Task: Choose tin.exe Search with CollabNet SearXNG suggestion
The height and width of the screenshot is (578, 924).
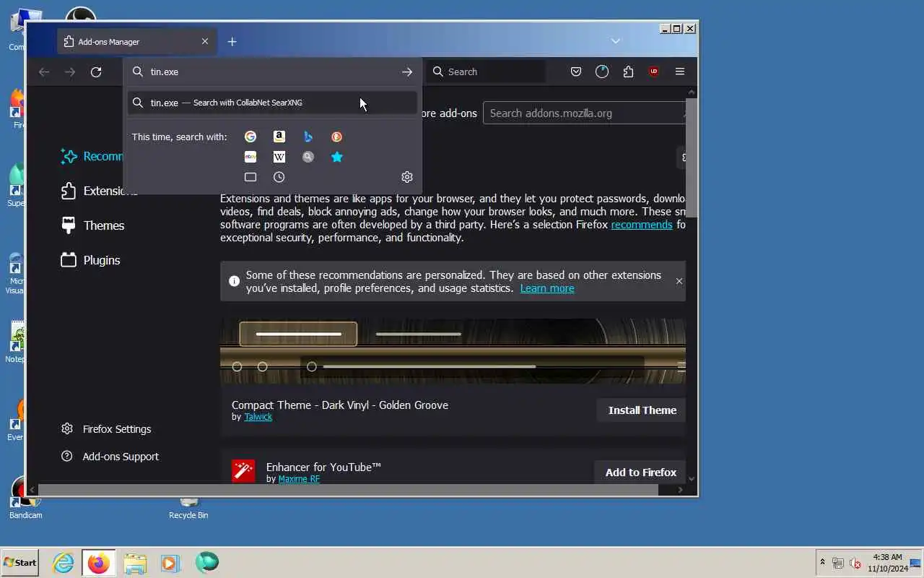Action: 273,103
